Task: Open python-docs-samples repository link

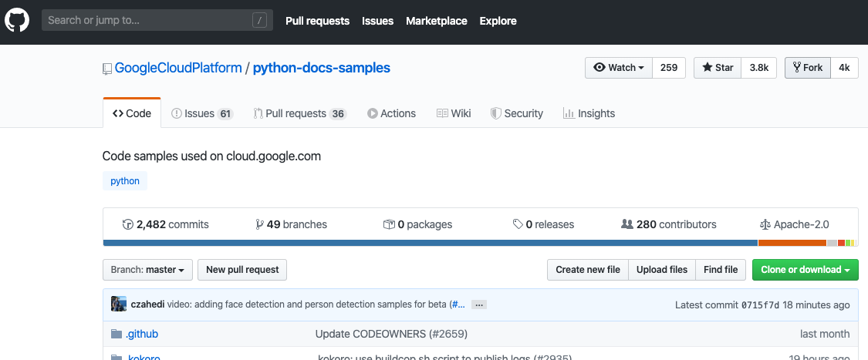Action: (322, 68)
